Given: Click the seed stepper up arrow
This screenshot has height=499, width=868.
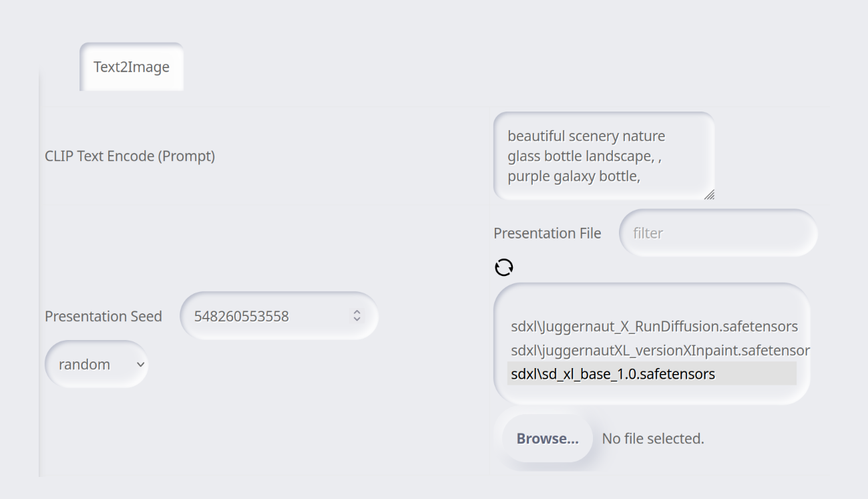Looking at the screenshot, I should (x=359, y=311).
